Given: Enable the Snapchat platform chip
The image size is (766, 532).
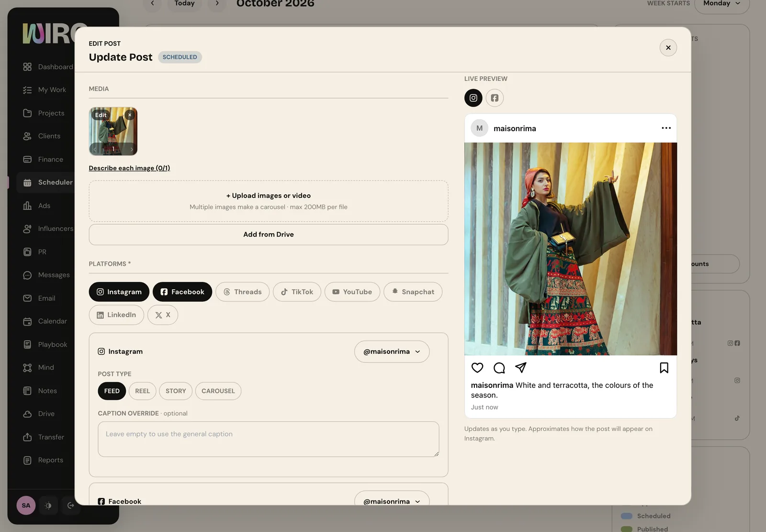Looking at the screenshot, I should click(x=413, y=292).
